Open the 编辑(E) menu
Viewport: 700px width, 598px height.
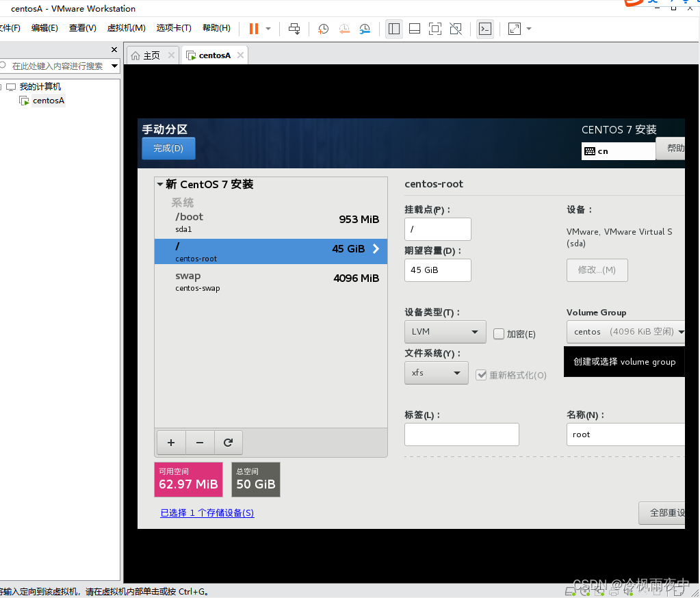(x=44, y=27)
